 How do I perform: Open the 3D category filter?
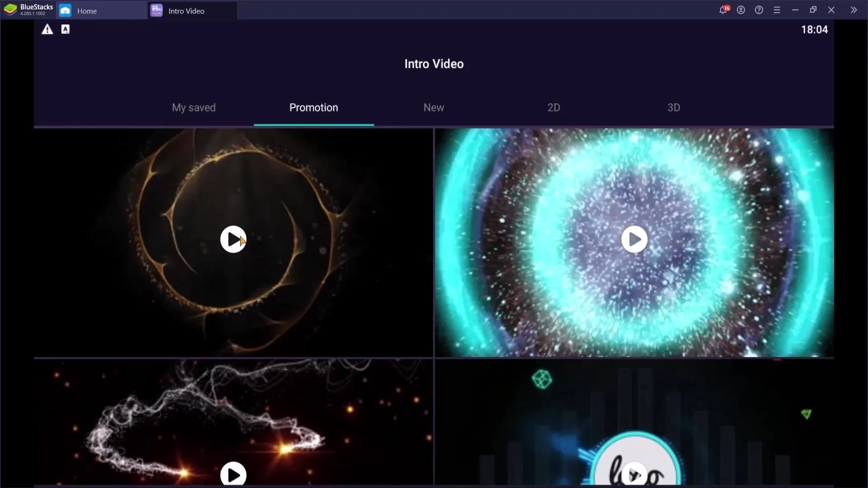674,107
